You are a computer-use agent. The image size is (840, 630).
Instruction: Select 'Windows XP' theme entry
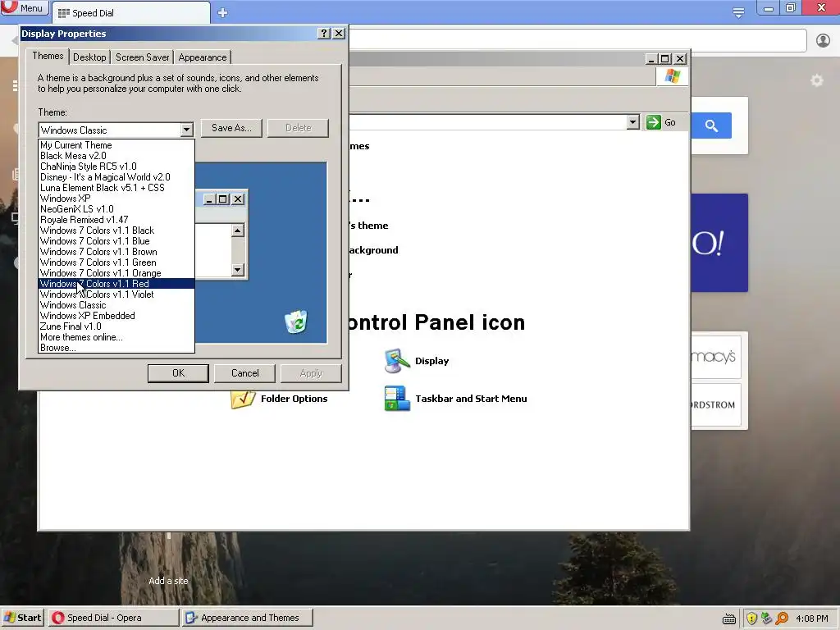click(116, 199)
